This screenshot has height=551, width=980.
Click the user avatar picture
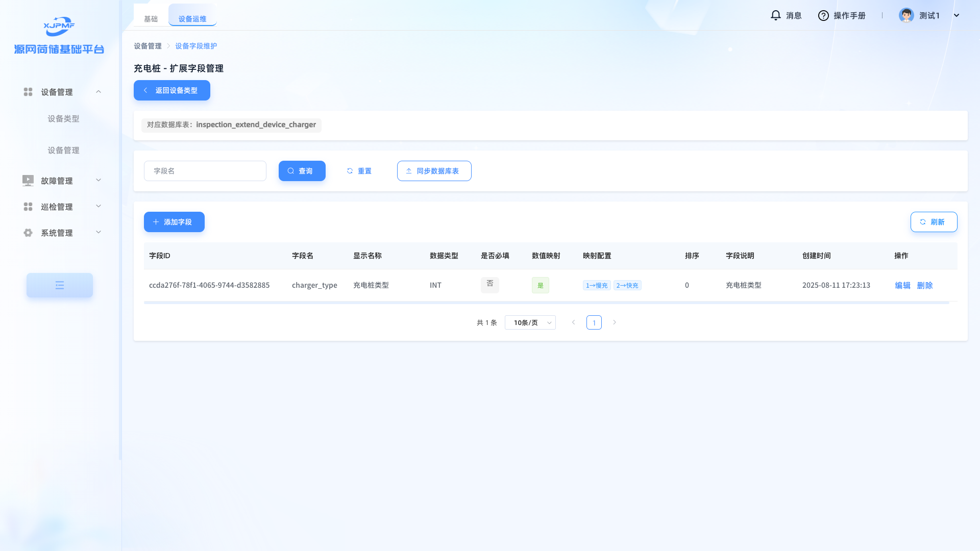pos(906,15)
